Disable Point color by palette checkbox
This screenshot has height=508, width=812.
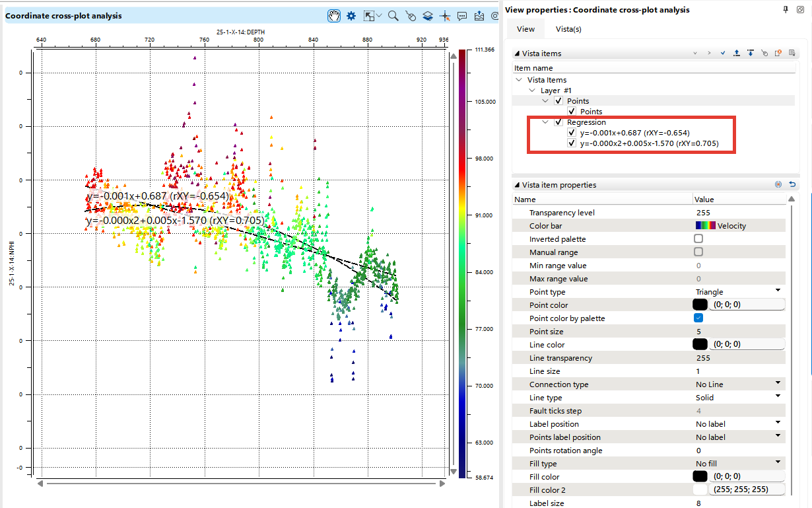tap(698, 318)
